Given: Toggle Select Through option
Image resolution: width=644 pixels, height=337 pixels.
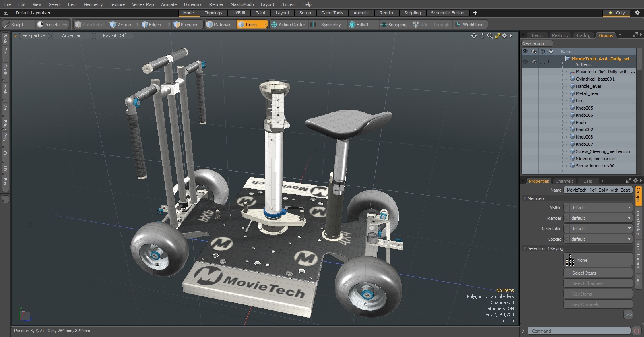Looking at the screenshot, I should 431,25.
